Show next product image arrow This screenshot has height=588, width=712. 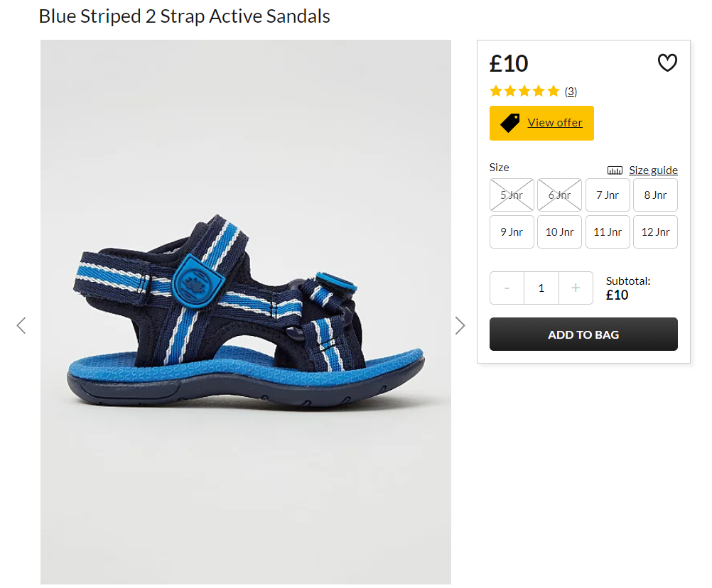point(460,325)
